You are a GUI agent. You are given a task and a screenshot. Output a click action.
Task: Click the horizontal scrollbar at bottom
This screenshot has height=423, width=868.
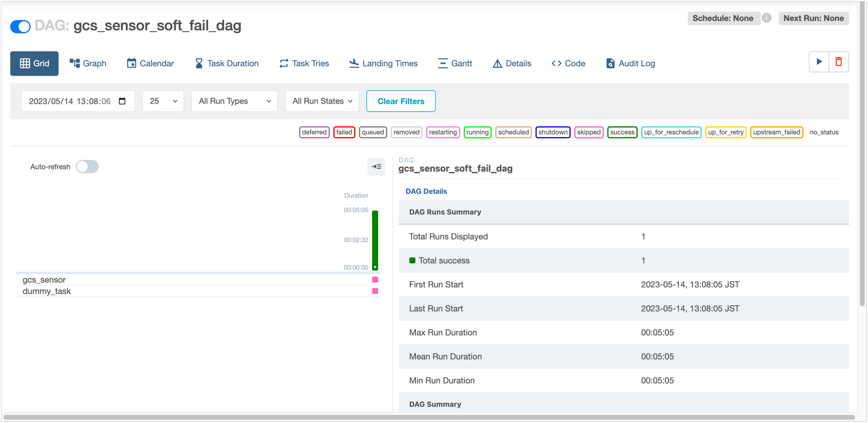(x=429, y=418)
